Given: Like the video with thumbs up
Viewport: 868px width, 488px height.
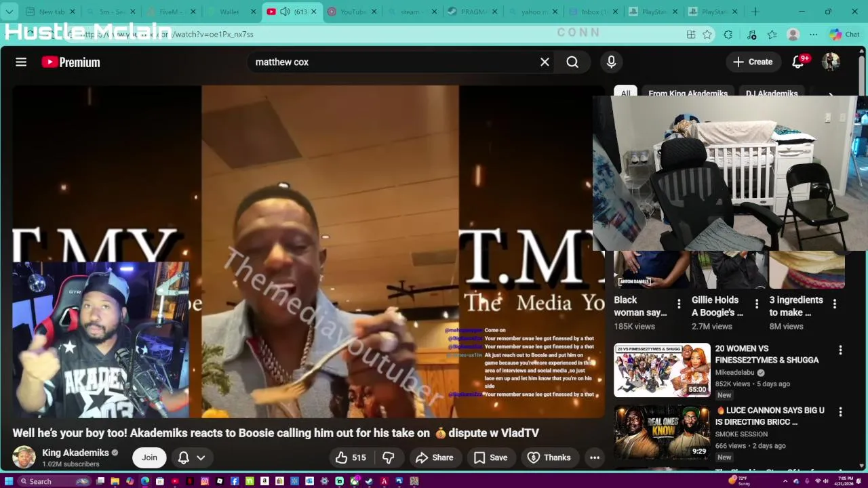Looking at the screenshot, I should coord(351,457).
